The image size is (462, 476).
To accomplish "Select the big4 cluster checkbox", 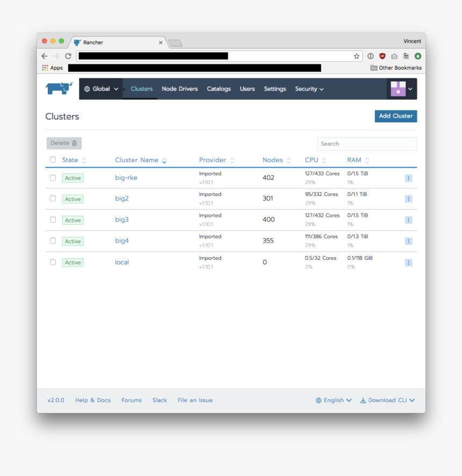I will click(53, 241).
